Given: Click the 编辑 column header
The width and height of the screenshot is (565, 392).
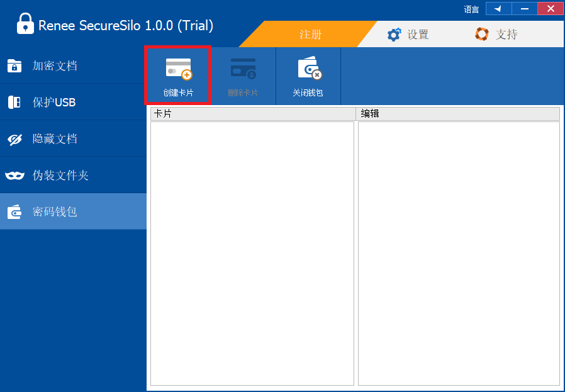Looking at the screenshot, I should click(457, 114).
